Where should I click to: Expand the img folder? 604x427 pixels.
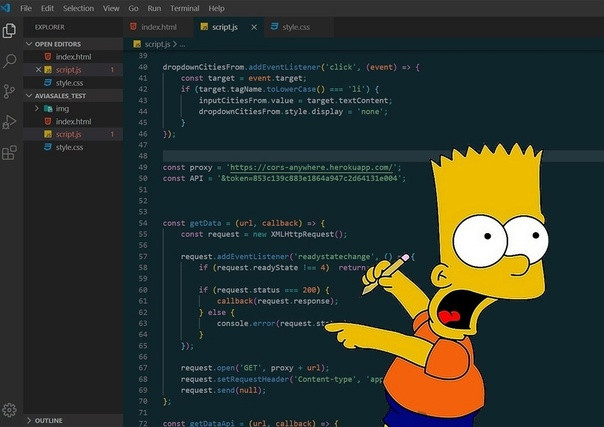click(37, 109)
